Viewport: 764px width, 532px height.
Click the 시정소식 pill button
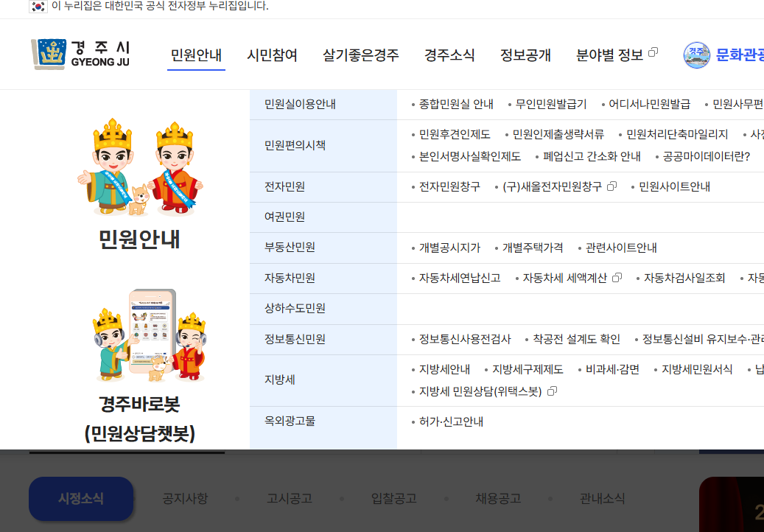81,499
